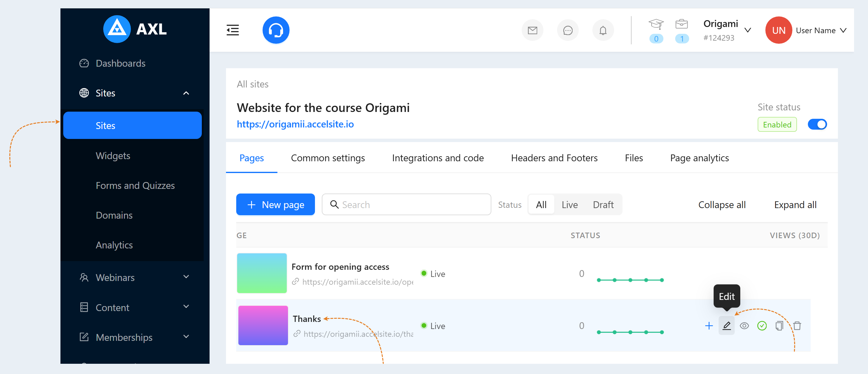Click the Memberships edit-square icon

[x=84, y=337]
